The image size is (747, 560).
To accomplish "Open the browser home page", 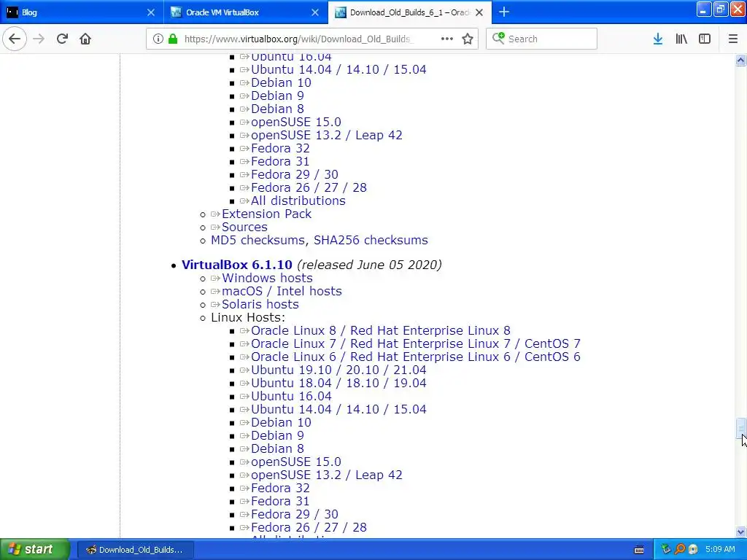I will pos(85,39).
